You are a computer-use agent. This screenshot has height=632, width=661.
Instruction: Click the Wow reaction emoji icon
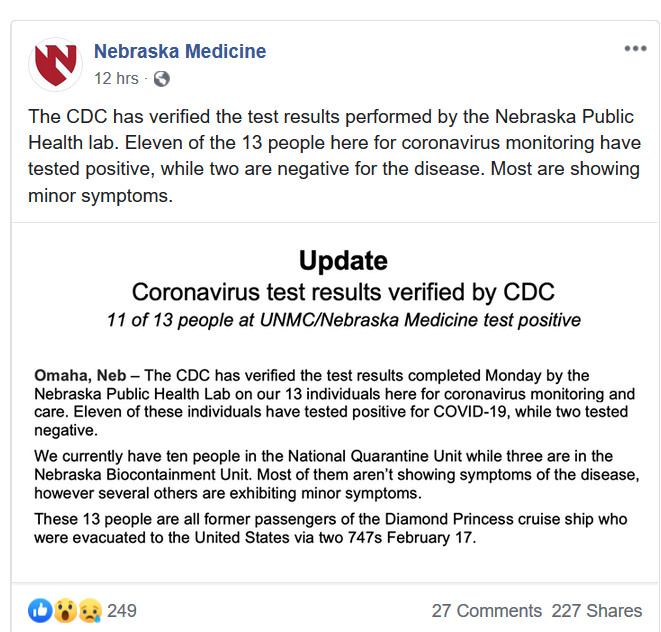(x=65, y=610)
